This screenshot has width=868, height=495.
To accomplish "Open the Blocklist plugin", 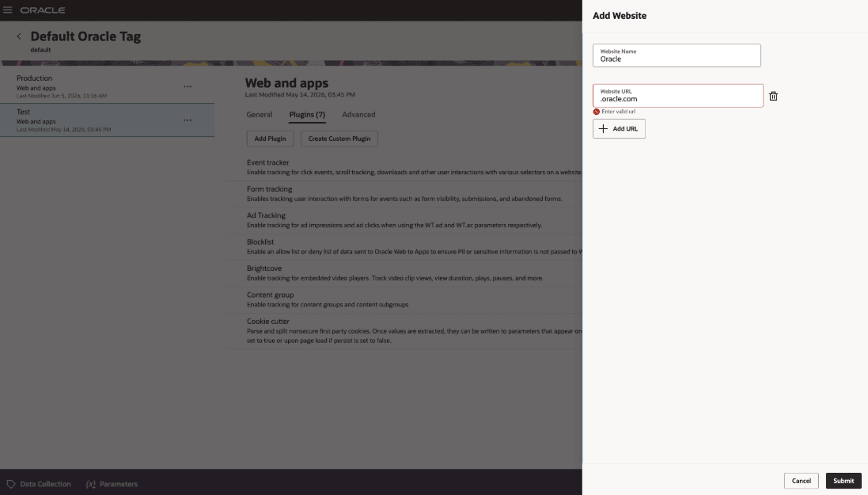I will (x=404, y=246).
